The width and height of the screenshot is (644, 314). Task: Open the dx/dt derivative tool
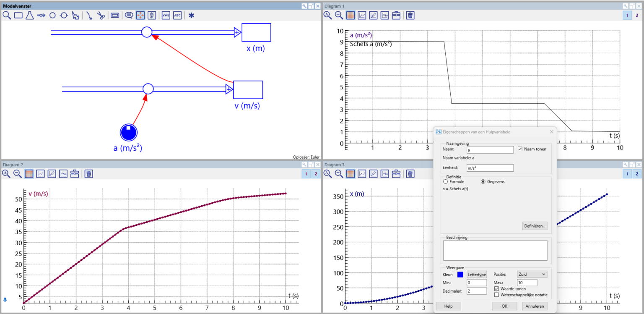[151, 15]
